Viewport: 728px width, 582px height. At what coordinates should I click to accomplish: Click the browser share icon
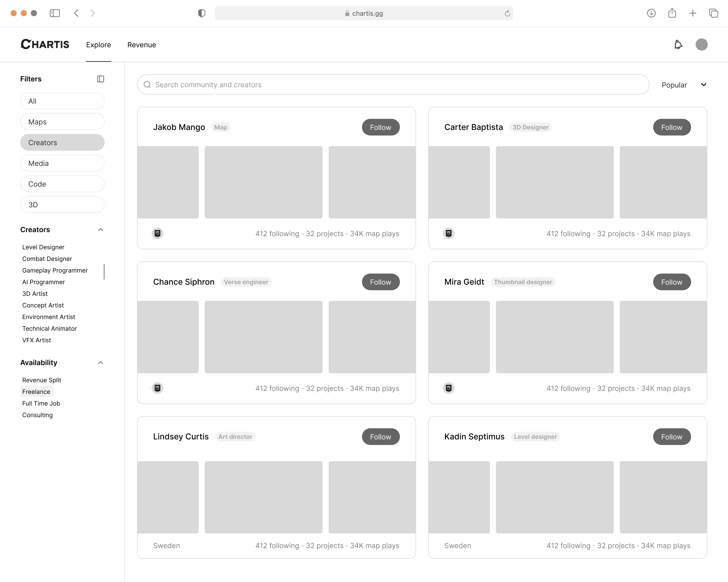tap(672, 13)
